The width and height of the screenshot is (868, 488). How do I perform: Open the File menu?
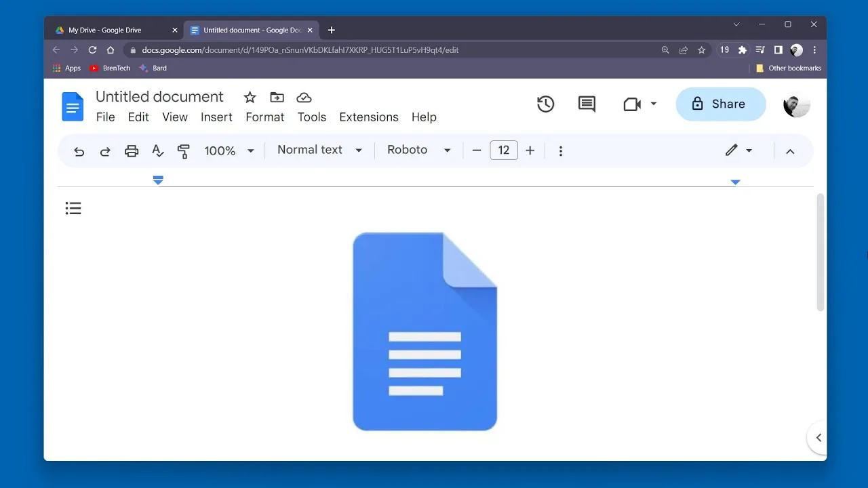[x=106, y=117]
